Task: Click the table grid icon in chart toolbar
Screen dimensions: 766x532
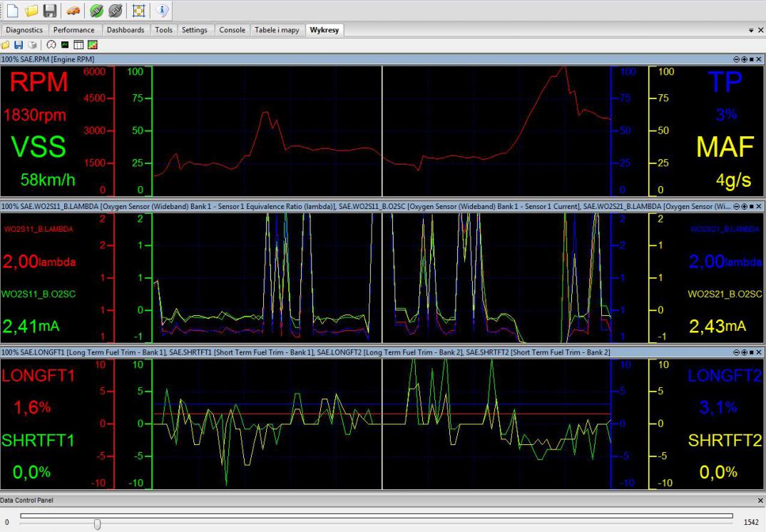Action: tap(78, 45)
